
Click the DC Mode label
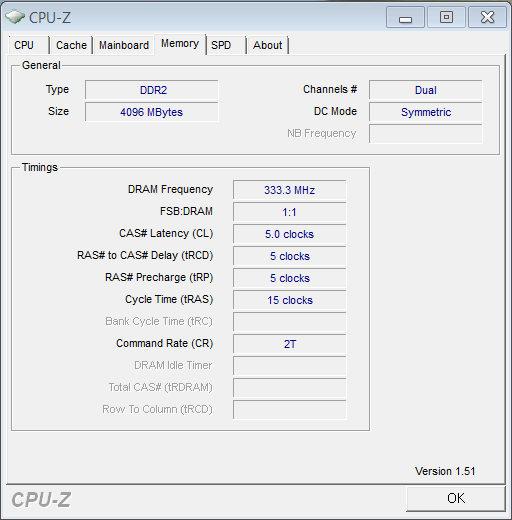[x=335, y=111]
